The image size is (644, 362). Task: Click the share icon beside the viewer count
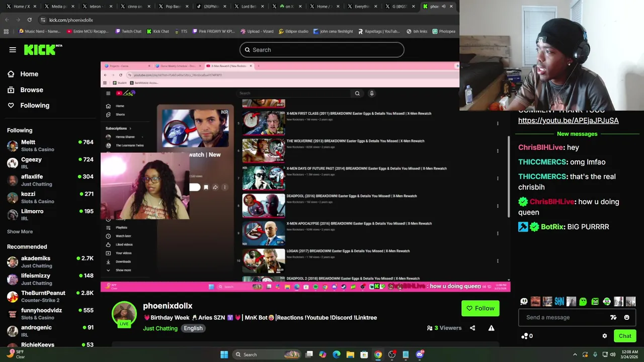pyautogui.click(x=472, y=328)
